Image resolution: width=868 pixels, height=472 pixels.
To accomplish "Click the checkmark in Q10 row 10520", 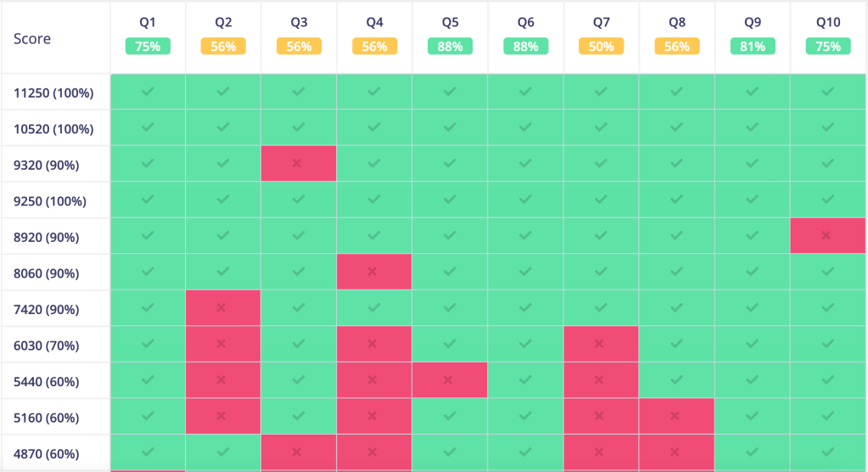I will coord(827,127).
